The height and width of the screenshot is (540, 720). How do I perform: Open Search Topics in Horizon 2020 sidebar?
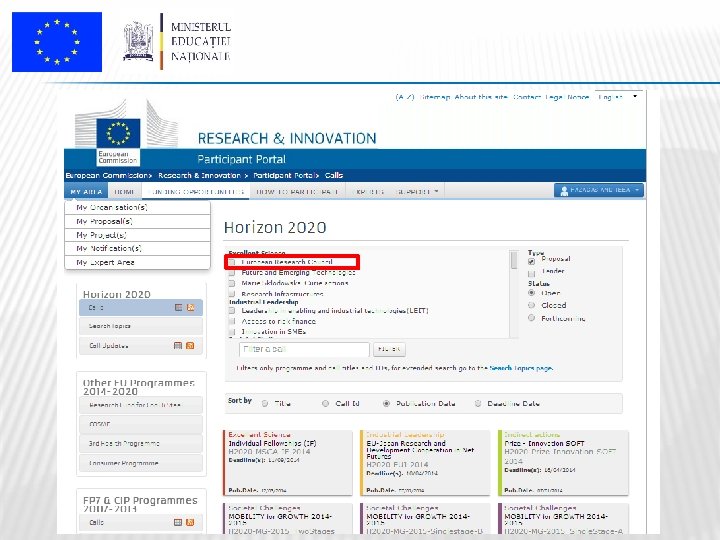click(141, 326)
